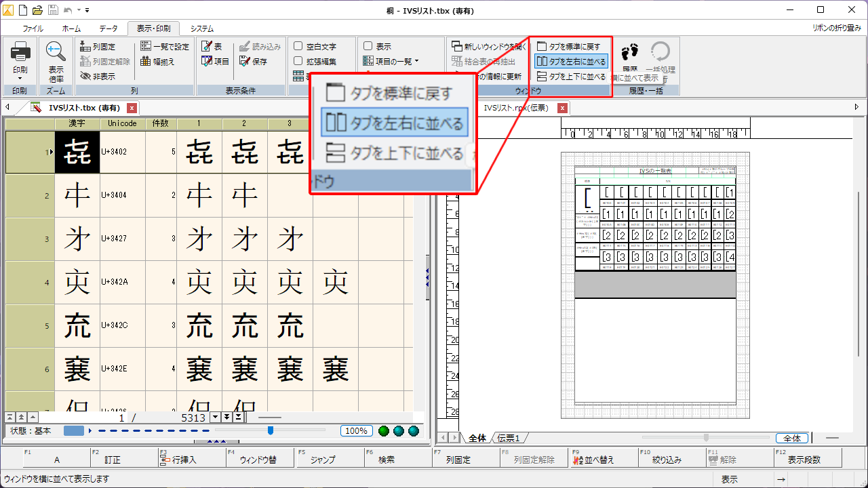Toggle the 拡張編集 checkbox
Image resolution: width=868 pixels, height=488 pixels.
tap(298, 62)
